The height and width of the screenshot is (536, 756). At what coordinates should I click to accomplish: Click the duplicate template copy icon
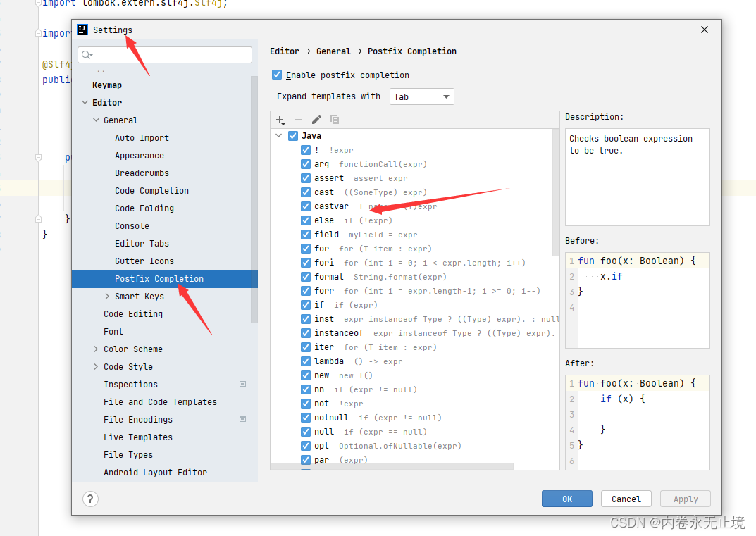[335, 120]
